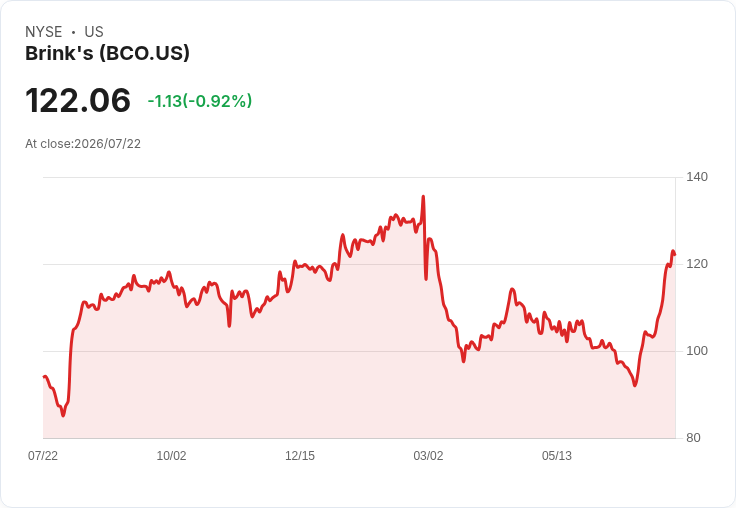Click the 07/22 date label on x-axis

[43, 455]
